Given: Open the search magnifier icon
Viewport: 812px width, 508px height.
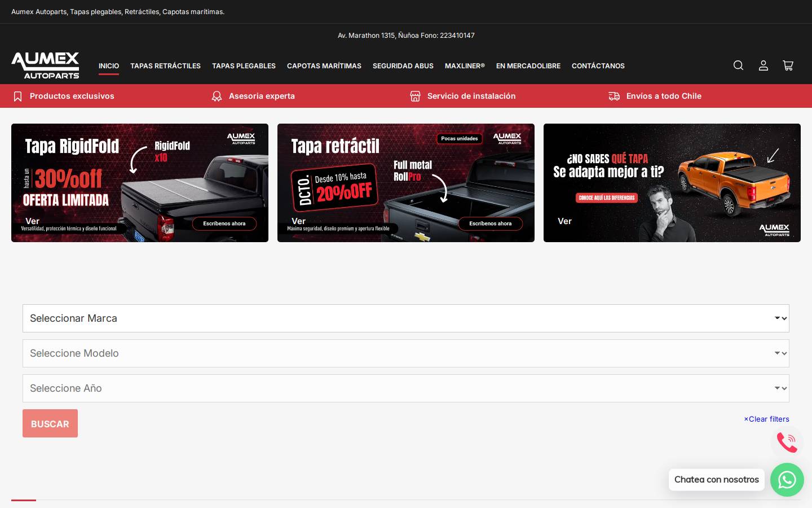Looking at the screenshot, I should click(x=738, y=65).
